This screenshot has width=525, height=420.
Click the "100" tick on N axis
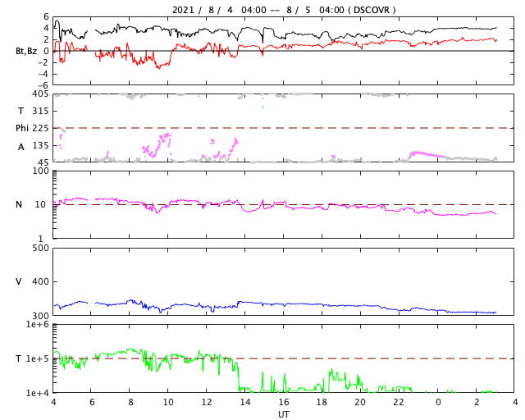40,171
